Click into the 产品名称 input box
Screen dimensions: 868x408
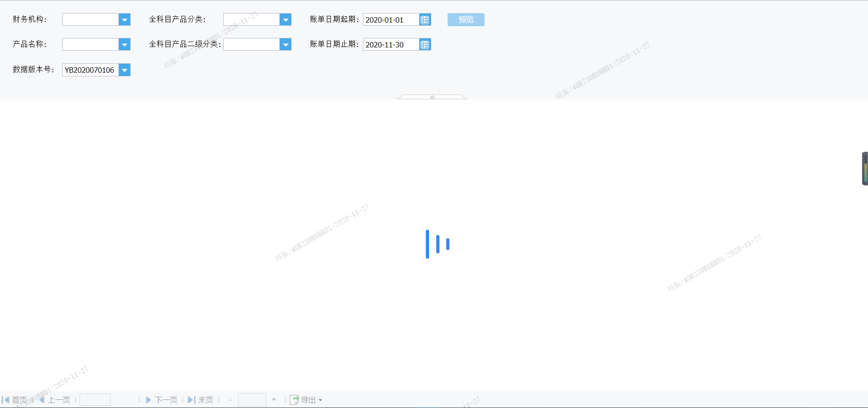[x=90, y=44]
